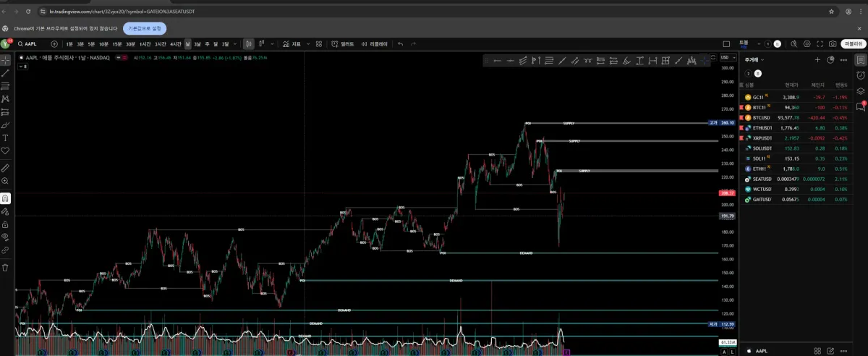Select the 15분 interval

116,44
